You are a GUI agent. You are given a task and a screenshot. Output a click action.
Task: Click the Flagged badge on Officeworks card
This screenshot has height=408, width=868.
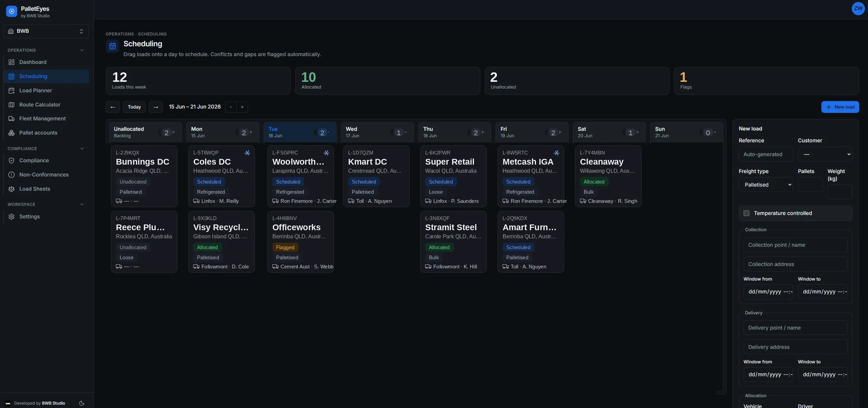point(285,247)
